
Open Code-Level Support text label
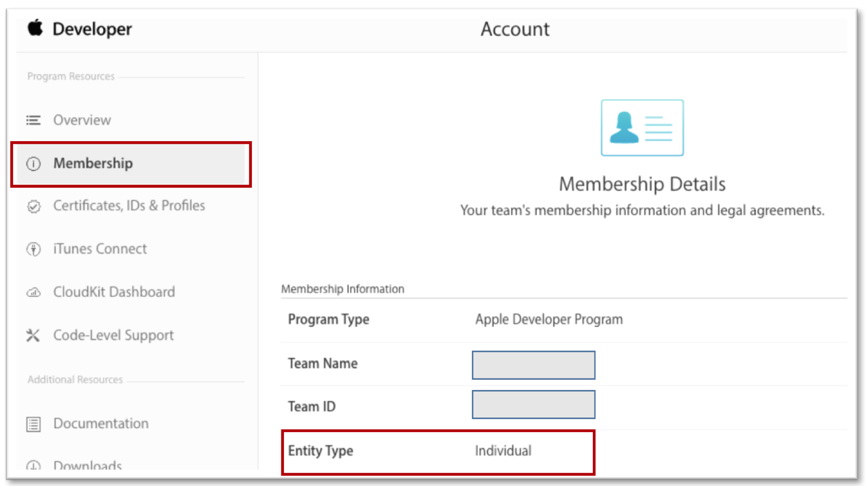(x=113, y=336)
